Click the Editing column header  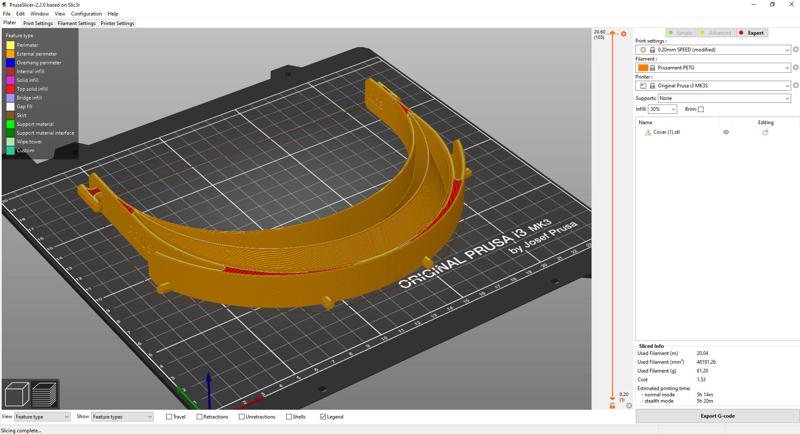(765, 122)
